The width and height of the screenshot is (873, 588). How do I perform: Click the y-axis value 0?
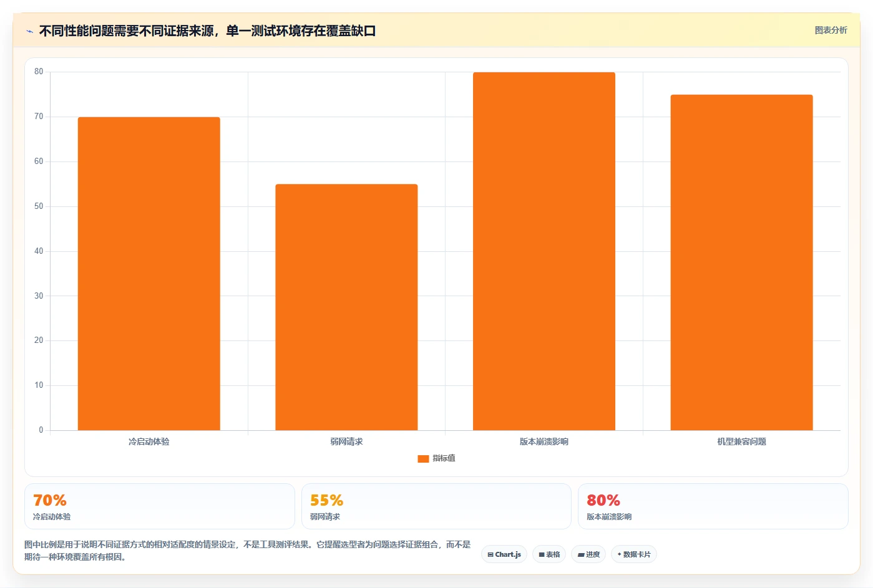(41, 430)
